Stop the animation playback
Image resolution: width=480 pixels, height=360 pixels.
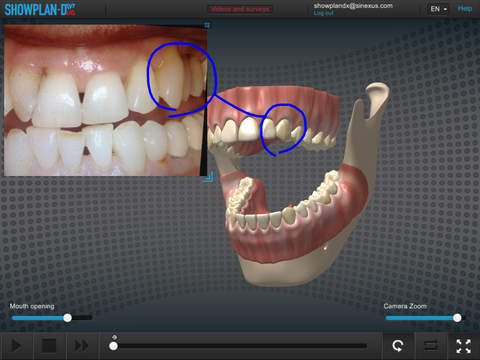coord(49,346)
